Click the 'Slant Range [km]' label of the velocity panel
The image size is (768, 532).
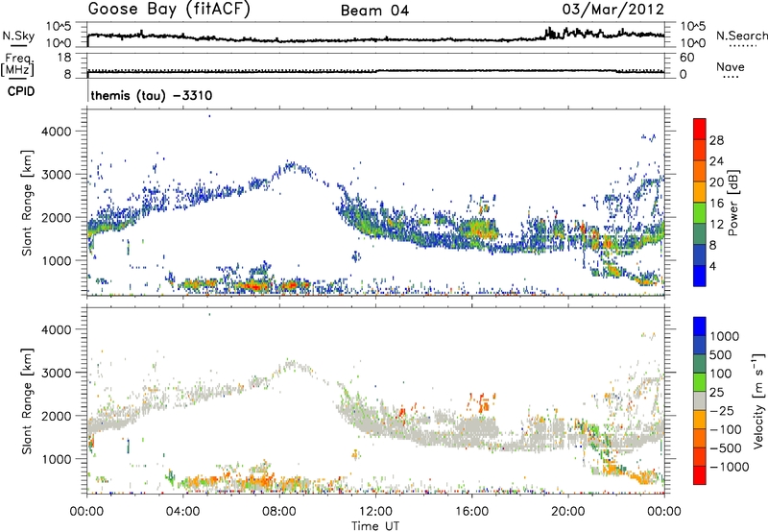pos(27,401)
